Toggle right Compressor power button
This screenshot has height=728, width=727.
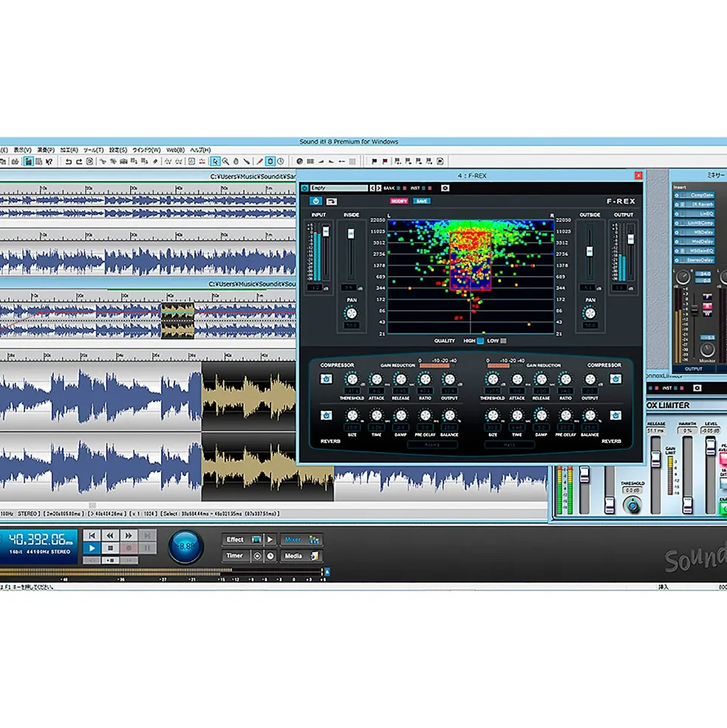615,379
